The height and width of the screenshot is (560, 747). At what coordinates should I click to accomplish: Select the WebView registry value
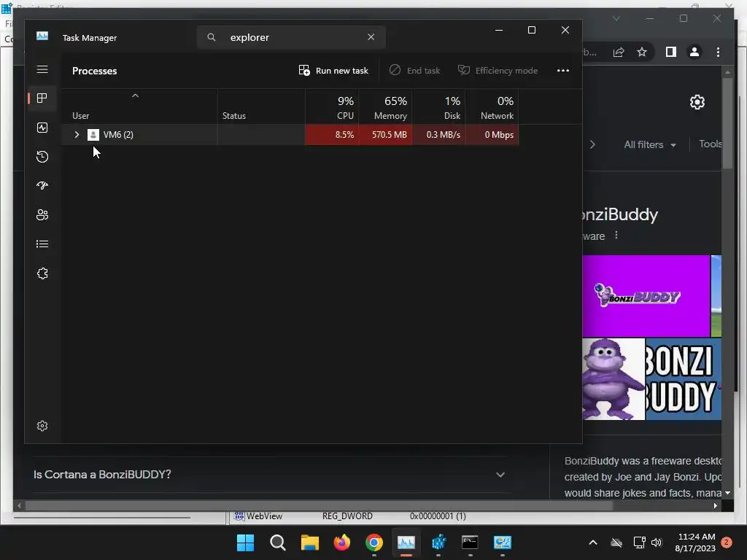(264, 516)
